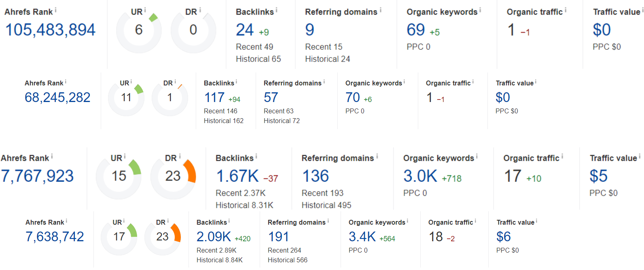Open Organic keywords info icon above value 3.4K

407,221
